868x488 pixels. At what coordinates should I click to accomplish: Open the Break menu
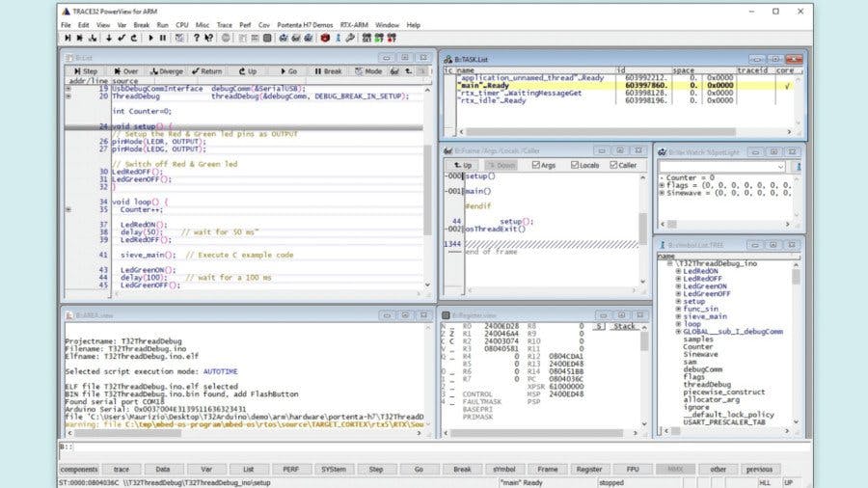[142, 25]
